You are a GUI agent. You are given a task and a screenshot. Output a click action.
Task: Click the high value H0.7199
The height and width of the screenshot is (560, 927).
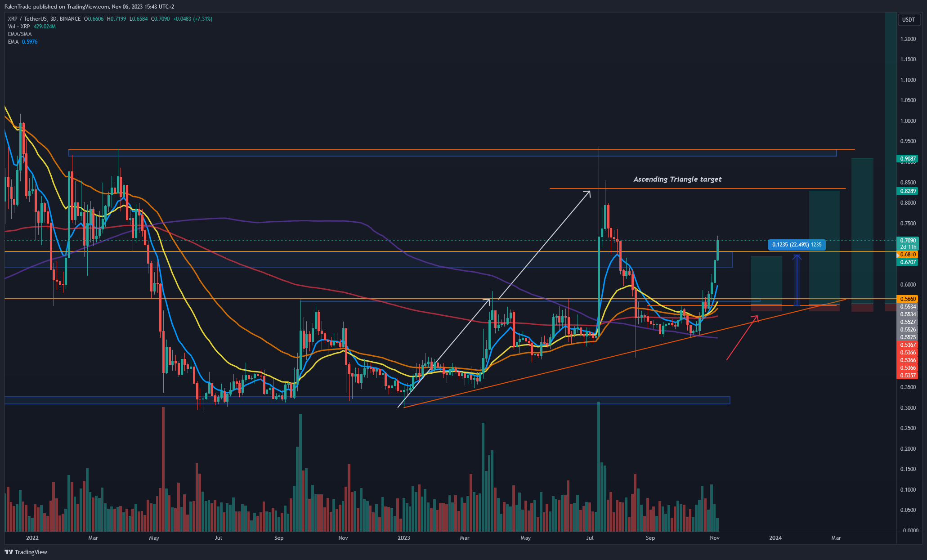116,19
